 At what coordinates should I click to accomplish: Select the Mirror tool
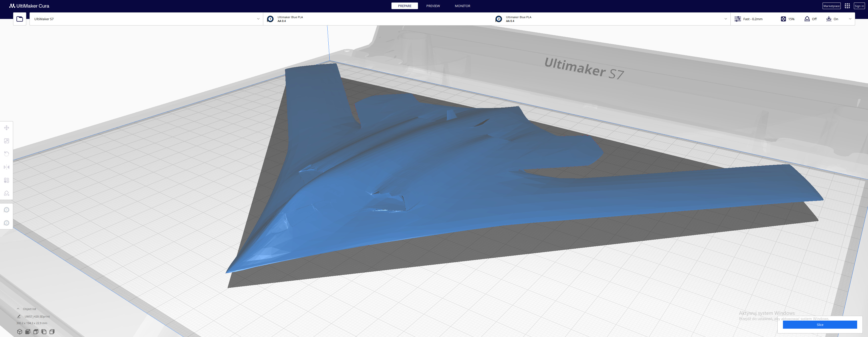point(6,167)
